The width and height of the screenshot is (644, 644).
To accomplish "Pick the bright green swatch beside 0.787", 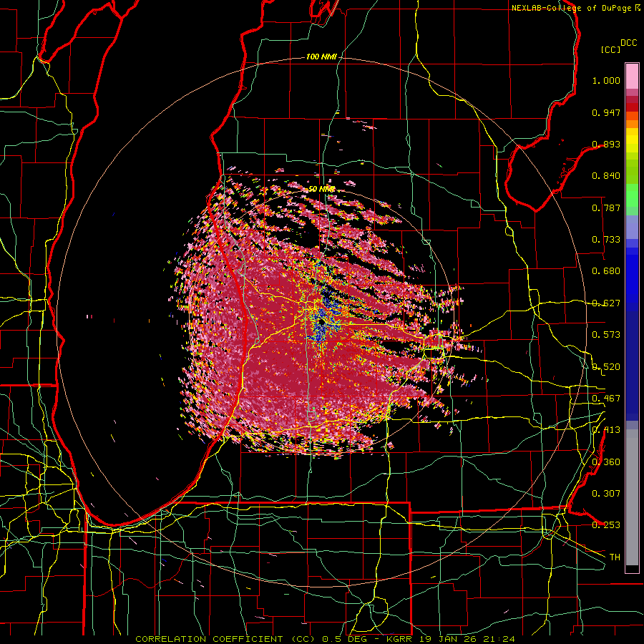I will [632, 197].
